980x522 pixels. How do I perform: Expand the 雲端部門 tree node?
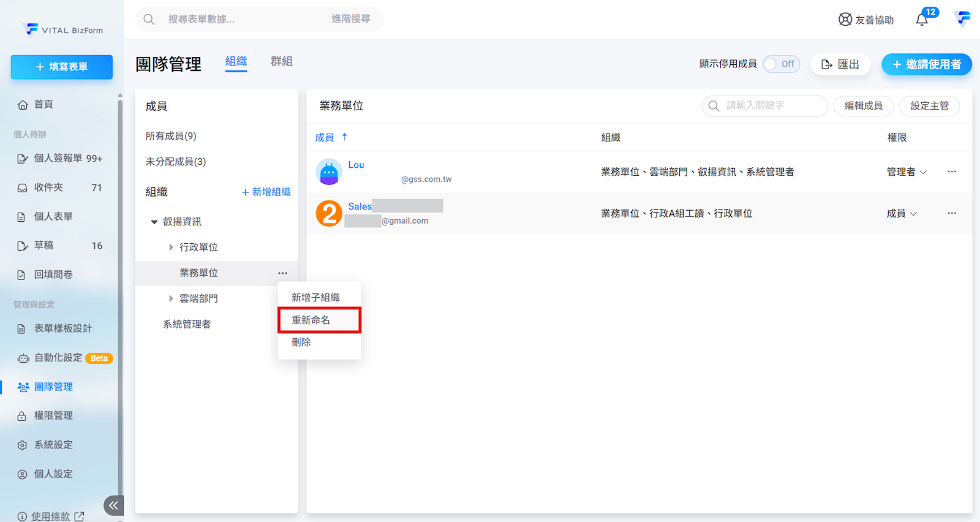click(171, 299)
